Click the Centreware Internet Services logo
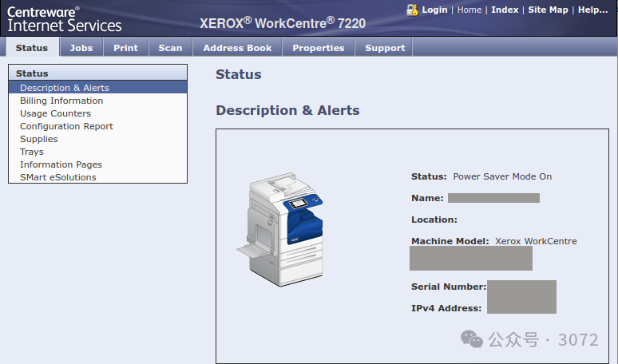 [x=64, y=19]
